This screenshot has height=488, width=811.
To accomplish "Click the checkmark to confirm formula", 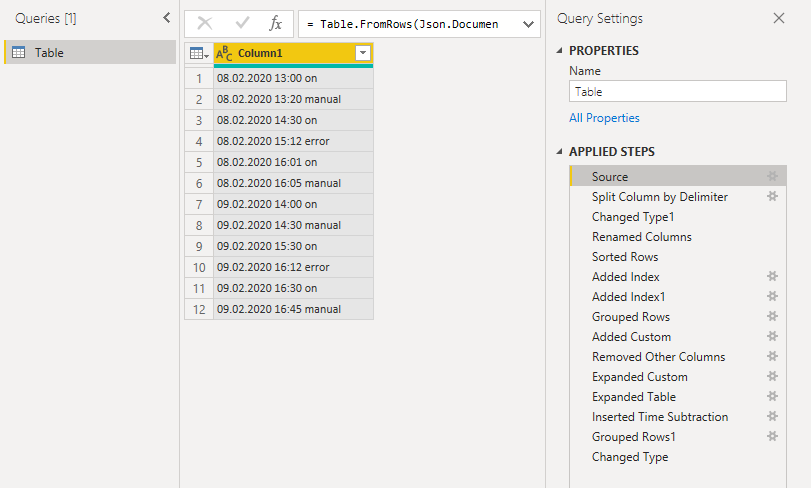I will pyautogui.click(x=242, y=23).
